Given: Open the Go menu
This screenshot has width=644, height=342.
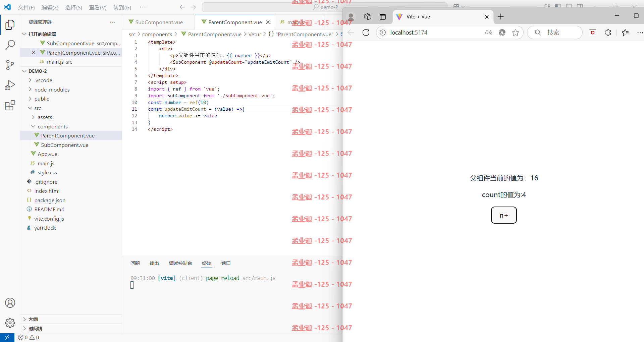Looking at the screenshot, I should pos(122,7).
